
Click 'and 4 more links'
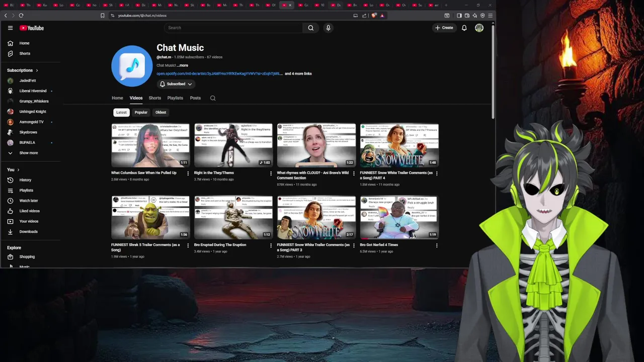(298, 73)
